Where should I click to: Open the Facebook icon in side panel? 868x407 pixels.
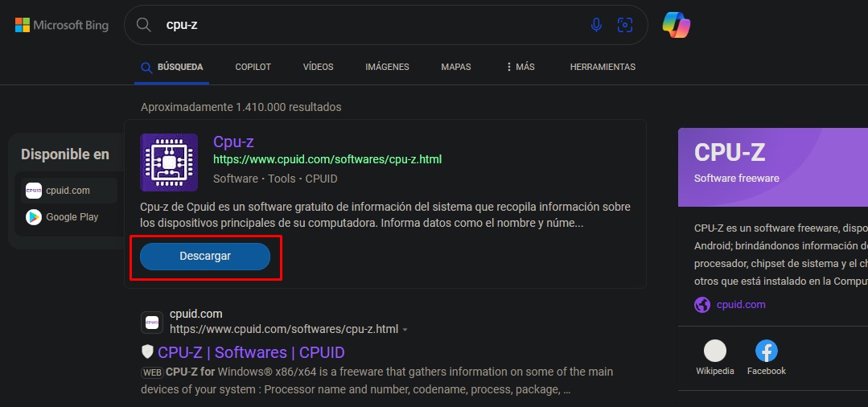767,351
